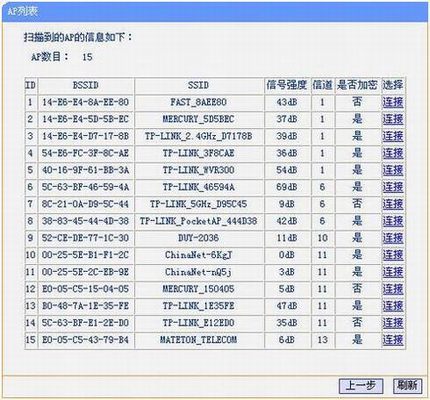
Task: Connect to the DUY-2036 network
Action: (393, 238)
